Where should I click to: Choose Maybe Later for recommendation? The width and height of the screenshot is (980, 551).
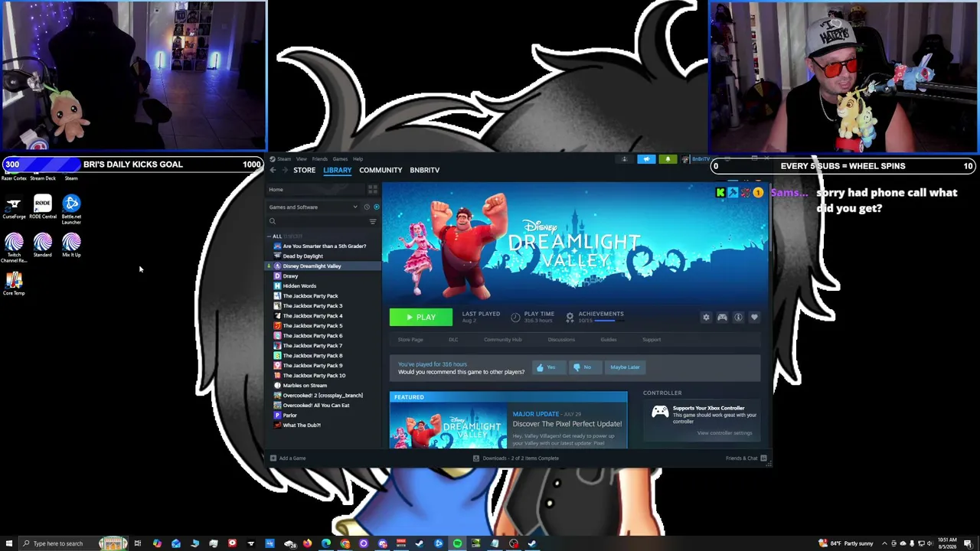point(625,367)
